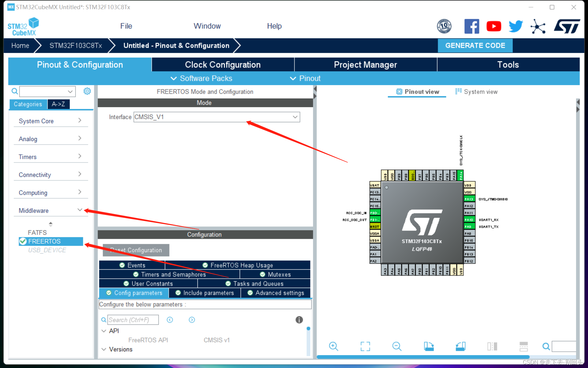Viewport: 588px width, 368px height.
Task: Zoom in on the pinout view
Action: pos(333,346)
